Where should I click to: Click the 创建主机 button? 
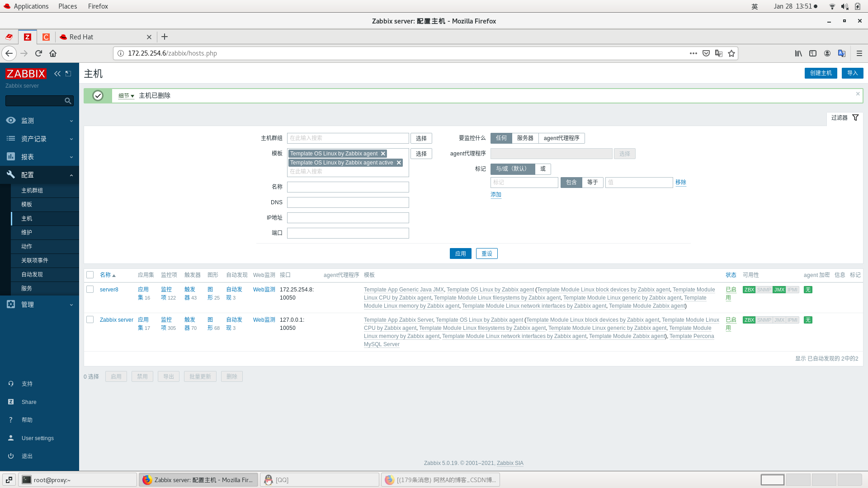[x=821, y=73]
